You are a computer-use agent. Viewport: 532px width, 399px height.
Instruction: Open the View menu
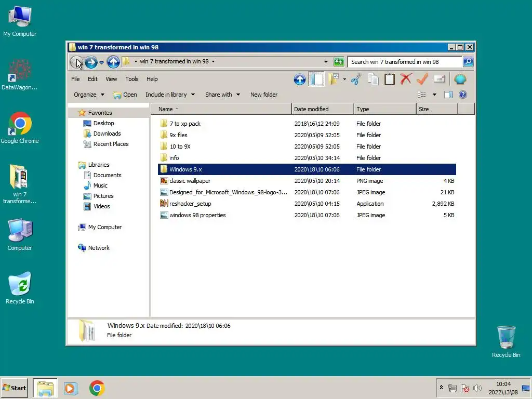pyautogui.click(x=111, y=79)
